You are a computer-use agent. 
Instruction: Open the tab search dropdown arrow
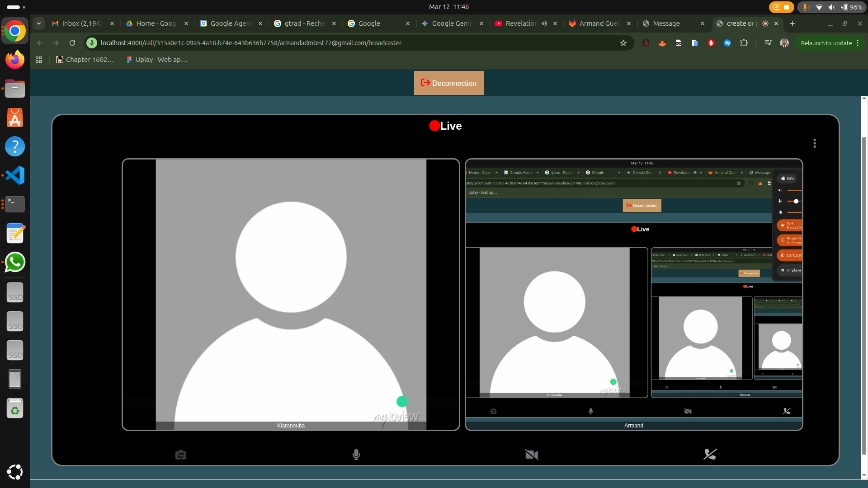[x=39, y=23]
